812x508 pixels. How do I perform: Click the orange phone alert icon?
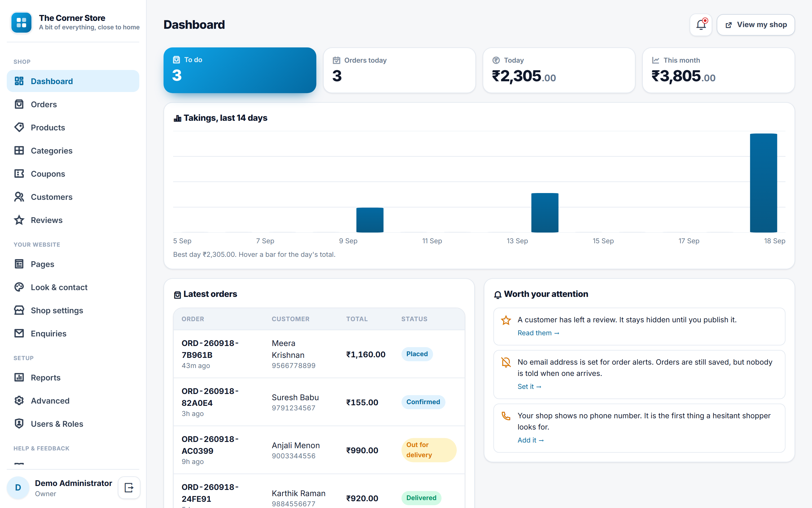[x=506, y=416]
